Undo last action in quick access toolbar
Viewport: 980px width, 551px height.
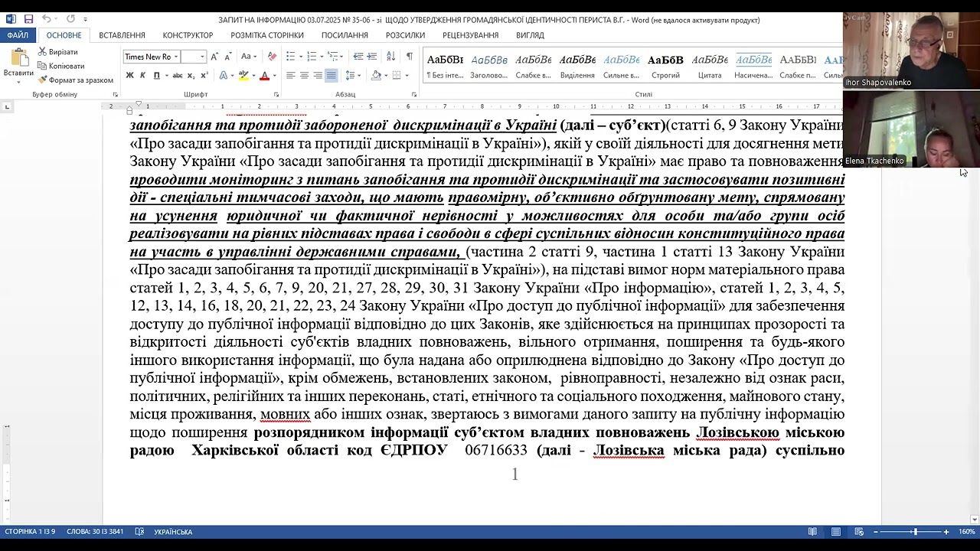(x=47, y=18)
